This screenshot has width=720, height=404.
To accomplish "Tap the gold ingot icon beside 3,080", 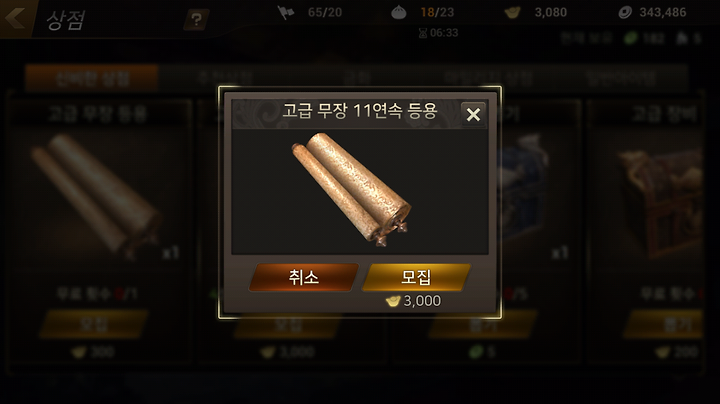I will click(512, 12).
